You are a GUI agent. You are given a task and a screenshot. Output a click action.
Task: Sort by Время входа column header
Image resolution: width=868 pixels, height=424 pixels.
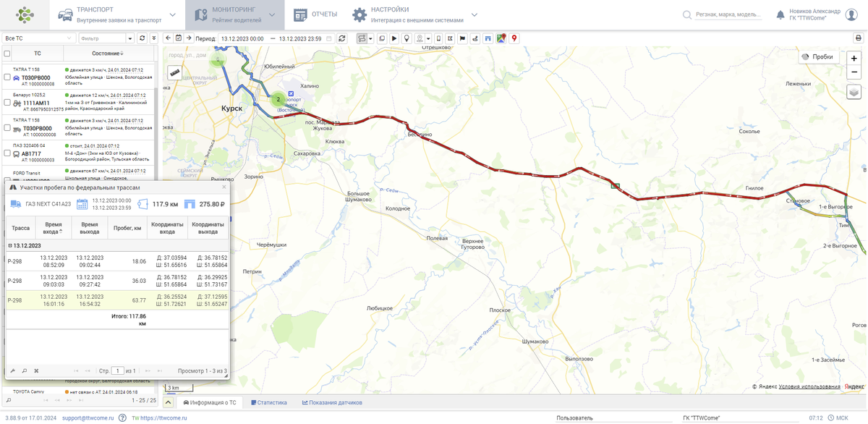(x=53, y=228)
